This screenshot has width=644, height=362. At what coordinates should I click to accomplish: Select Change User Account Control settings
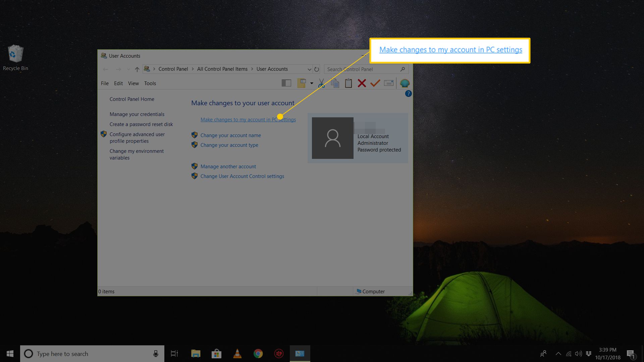243,176
